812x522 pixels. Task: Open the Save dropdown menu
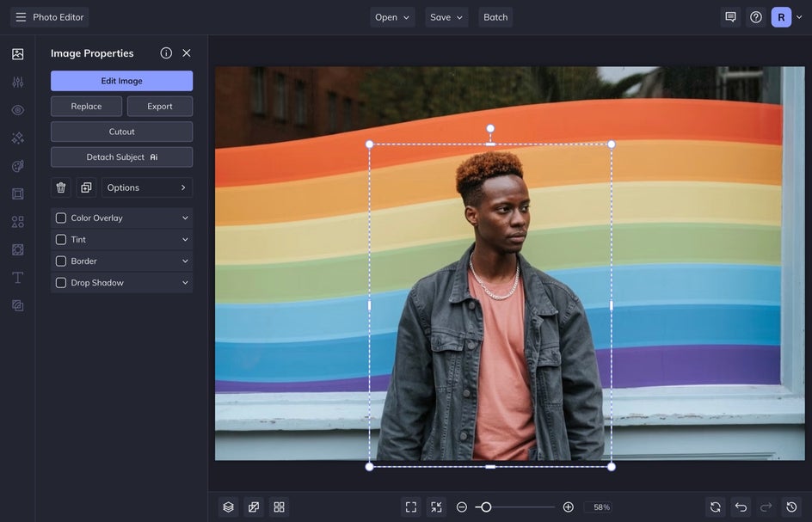(446, 17)
